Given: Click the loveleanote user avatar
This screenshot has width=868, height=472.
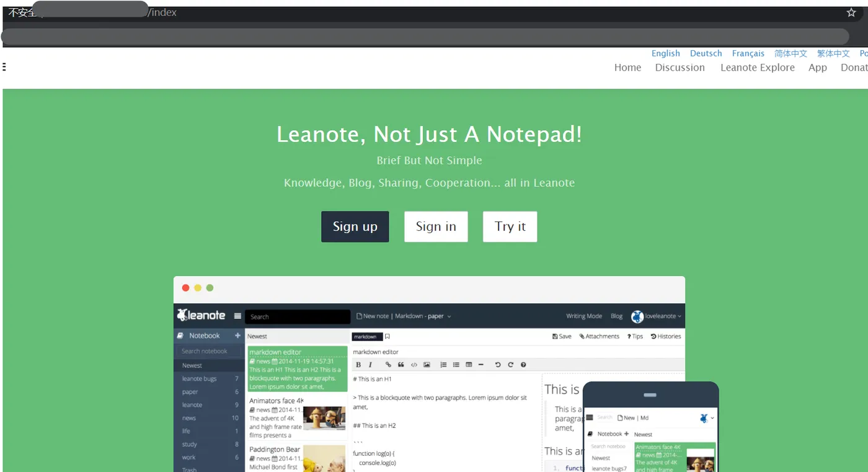Looking at the screenshot, I should click(x=637, y=316).
